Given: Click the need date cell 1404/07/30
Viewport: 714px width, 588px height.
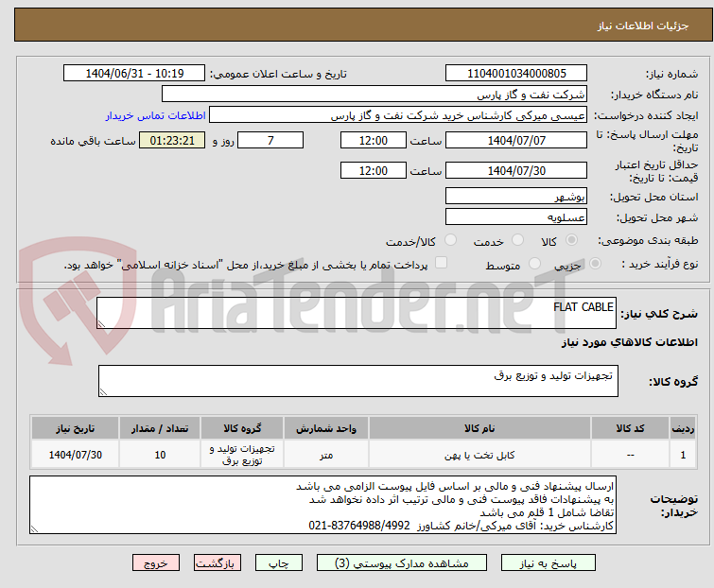Looking at the screenshot, I should click(x=75, y=455).
